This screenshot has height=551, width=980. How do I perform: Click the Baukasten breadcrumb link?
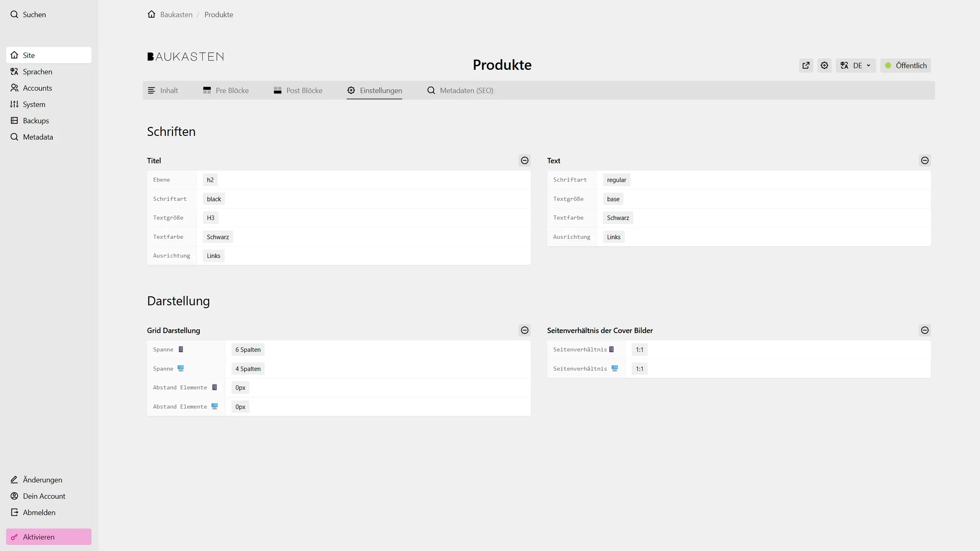pyautogui.click(x=176, y=14)
